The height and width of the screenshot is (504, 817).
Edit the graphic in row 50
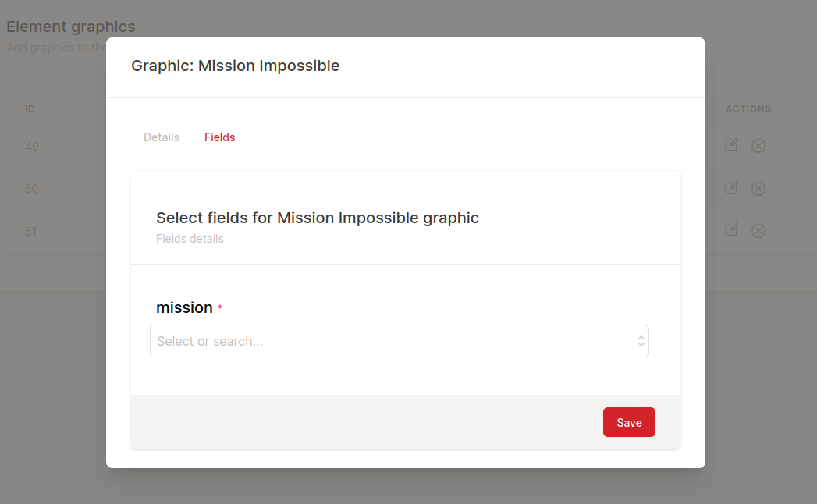pos(731,187)
